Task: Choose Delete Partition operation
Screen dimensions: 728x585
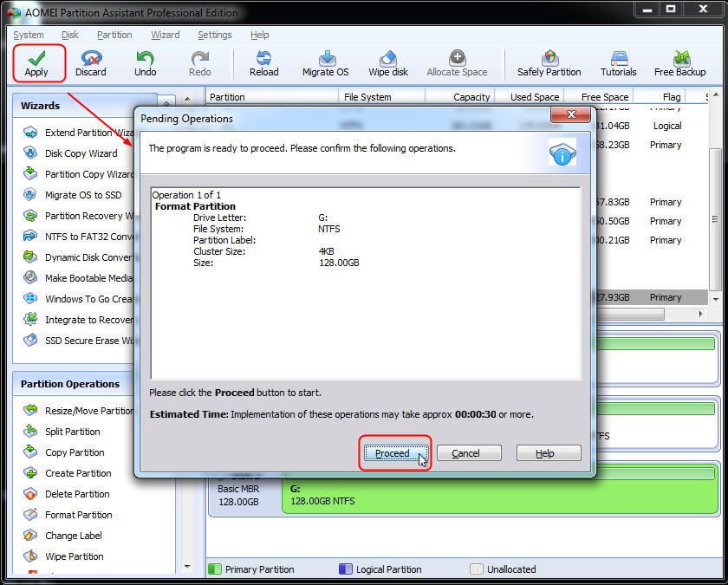Action: (67, 494)
